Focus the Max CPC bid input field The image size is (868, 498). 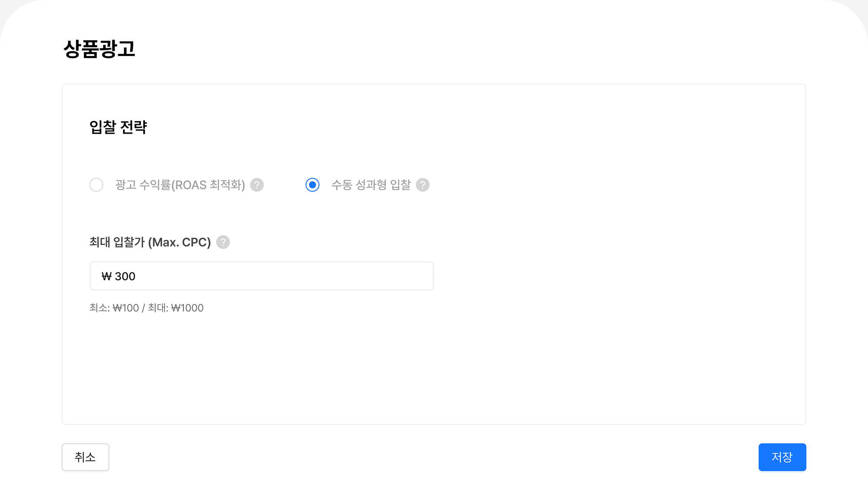(261, 276)
